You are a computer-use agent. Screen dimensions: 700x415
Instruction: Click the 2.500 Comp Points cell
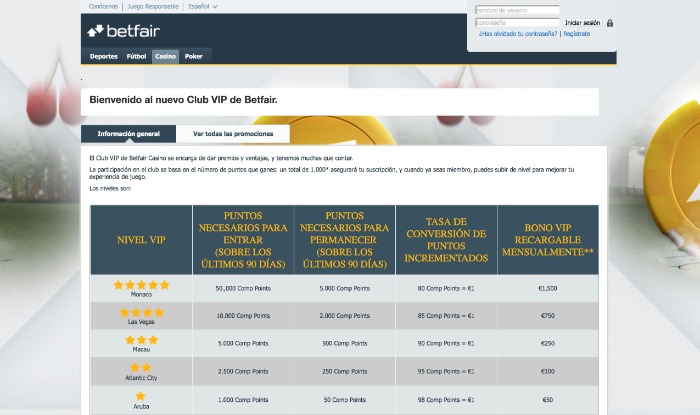coord(243,371)
